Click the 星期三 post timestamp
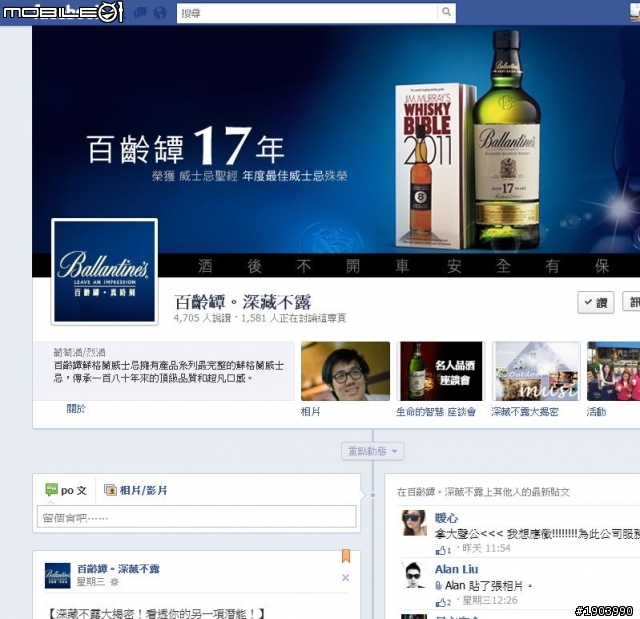This screenshot has height=619, width=640. click(91, 581)
